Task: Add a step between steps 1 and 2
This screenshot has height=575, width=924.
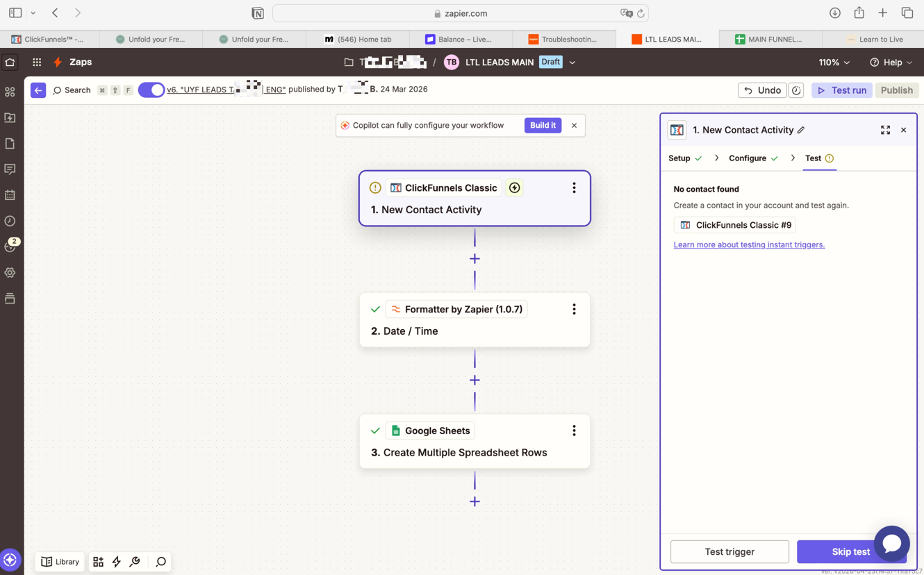Action: 475,258
